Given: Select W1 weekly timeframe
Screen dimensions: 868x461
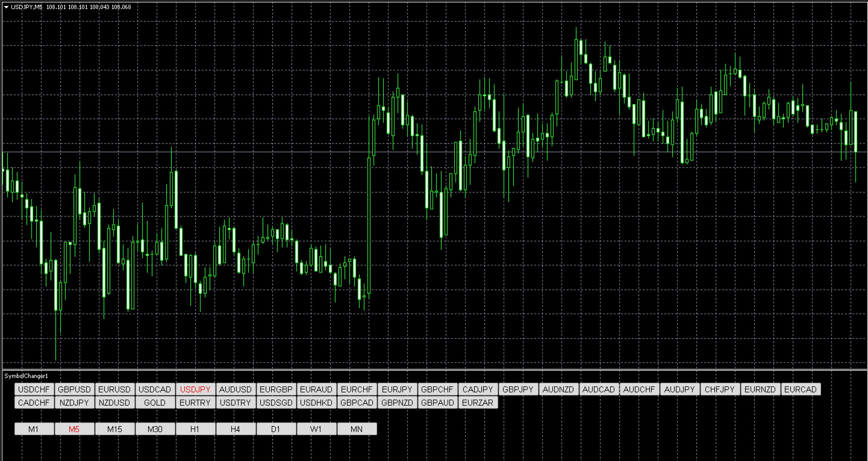Looking at the screenshot, I should click(x=317, y=429).
